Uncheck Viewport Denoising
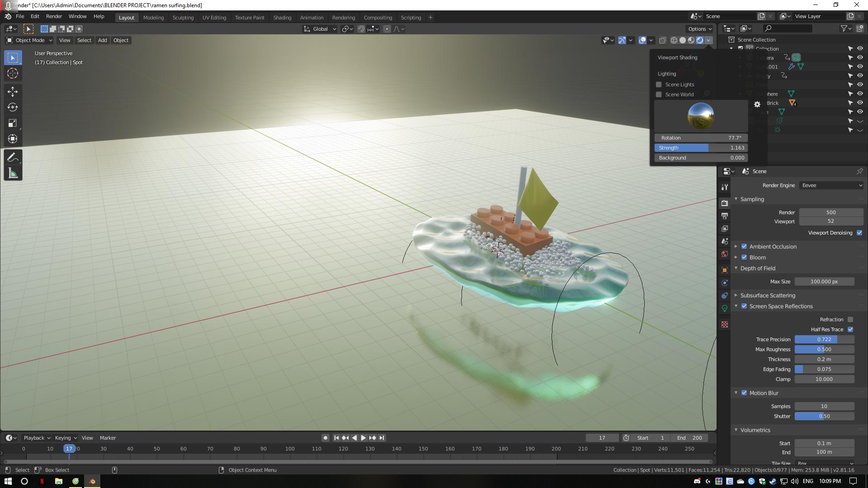The height and width of the screenshot is (488, 868). coord(859,233)
